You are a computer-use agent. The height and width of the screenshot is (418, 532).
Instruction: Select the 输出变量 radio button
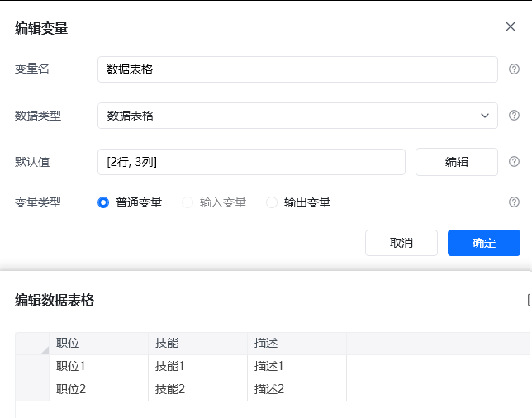point(272,202)
